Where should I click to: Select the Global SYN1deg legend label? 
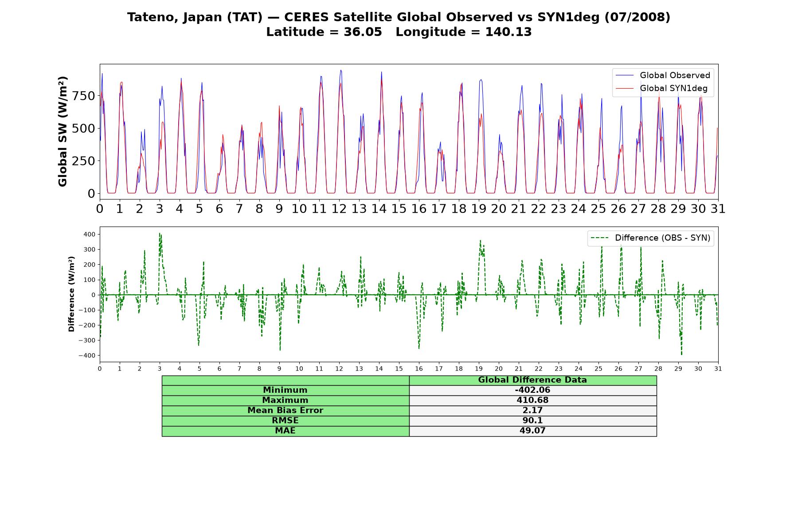[673, 89]
